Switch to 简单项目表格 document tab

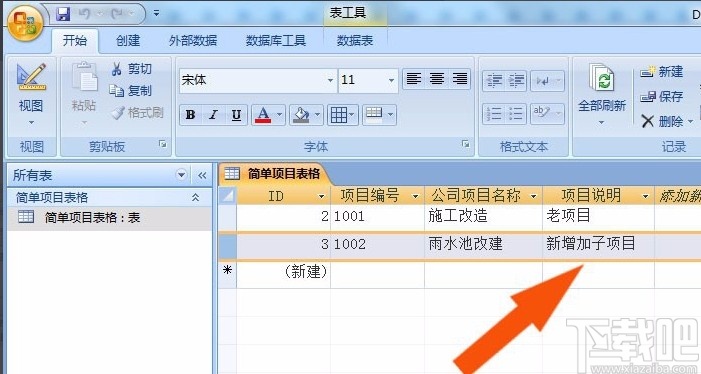point(275,174)
